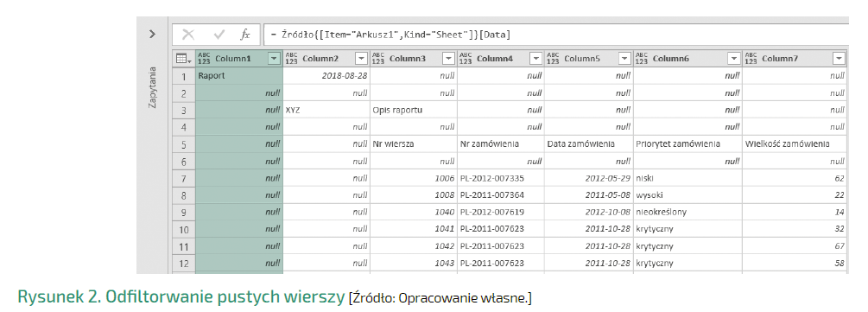Change Column1 data type icon
Viewport: 868px width, 312px height.
(x=205, y=58)
